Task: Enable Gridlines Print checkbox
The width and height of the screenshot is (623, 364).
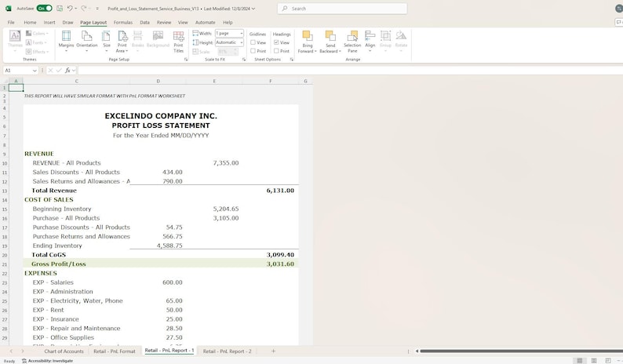Action: click(x=253, y=51)
